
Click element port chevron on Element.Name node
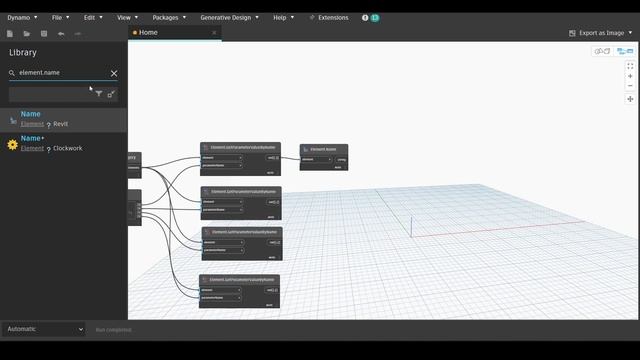(329, 160)
